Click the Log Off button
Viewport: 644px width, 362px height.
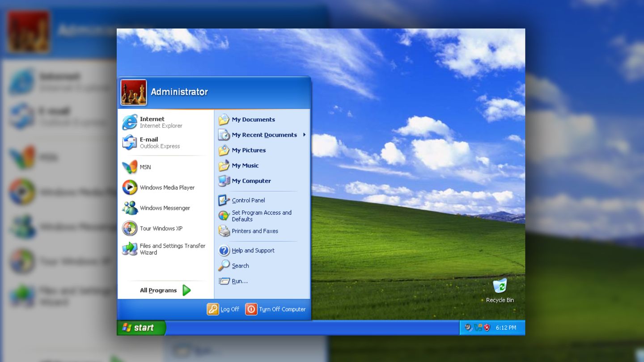coord(224,309)
